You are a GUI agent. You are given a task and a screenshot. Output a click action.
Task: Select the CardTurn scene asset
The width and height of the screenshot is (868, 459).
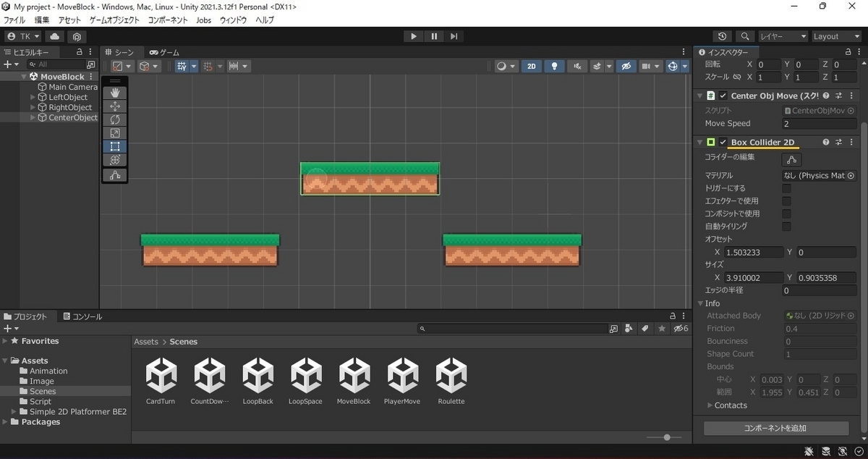pyautogui.click(x=161, y=382)
